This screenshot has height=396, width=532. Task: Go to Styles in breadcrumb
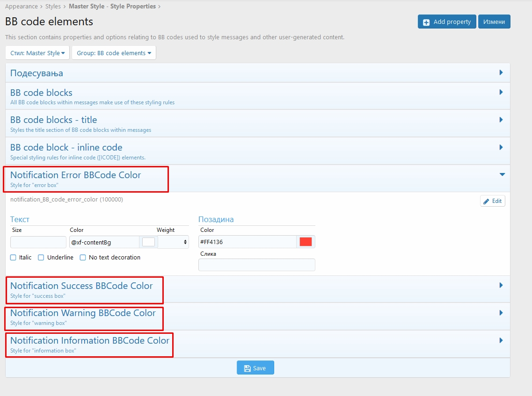[x=53, y=7]
